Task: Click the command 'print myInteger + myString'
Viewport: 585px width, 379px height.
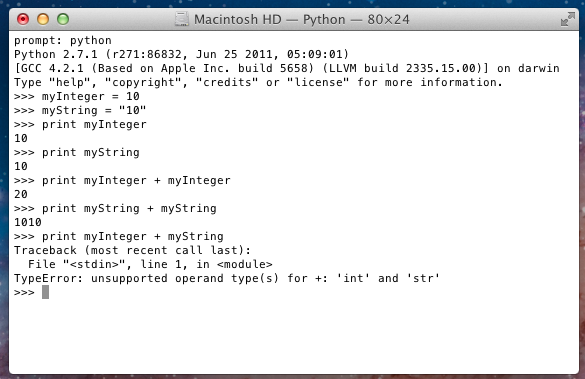Action: 133,237
